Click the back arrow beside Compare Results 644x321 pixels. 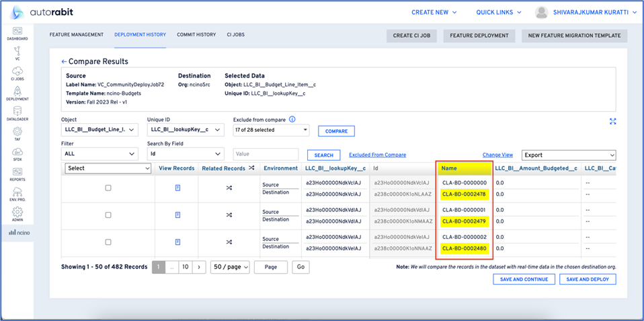(65, 61)
